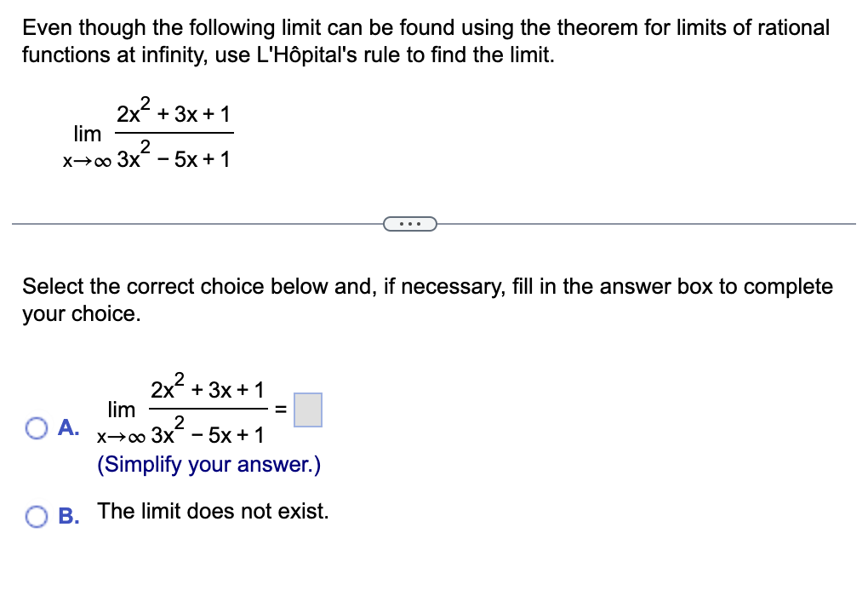This screenshot has width=868, height=596.
Task: Click the equals sign in option A
Action: pyautogui.click(x=281, y=410)
